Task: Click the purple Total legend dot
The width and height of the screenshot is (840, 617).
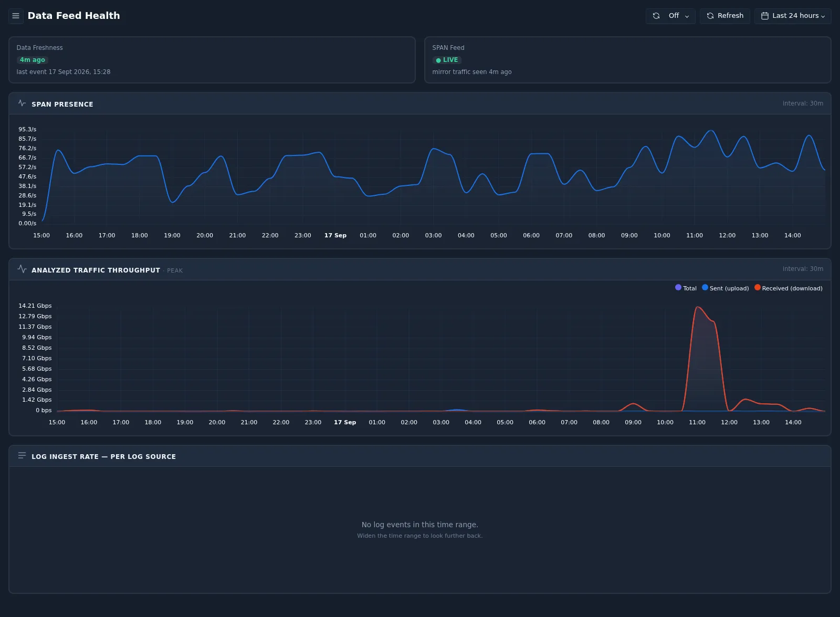Action: point(678,287)
